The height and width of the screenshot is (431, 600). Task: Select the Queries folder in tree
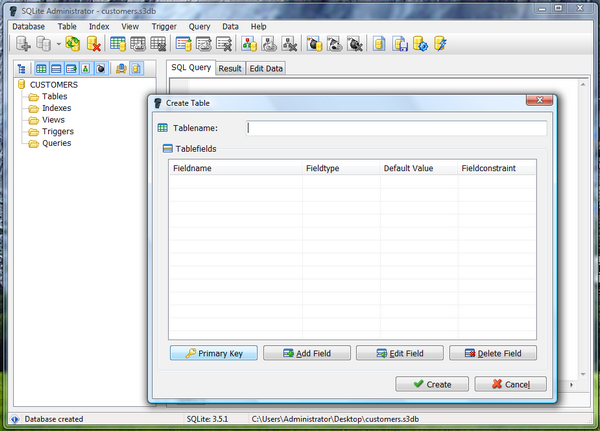[57, 143]
